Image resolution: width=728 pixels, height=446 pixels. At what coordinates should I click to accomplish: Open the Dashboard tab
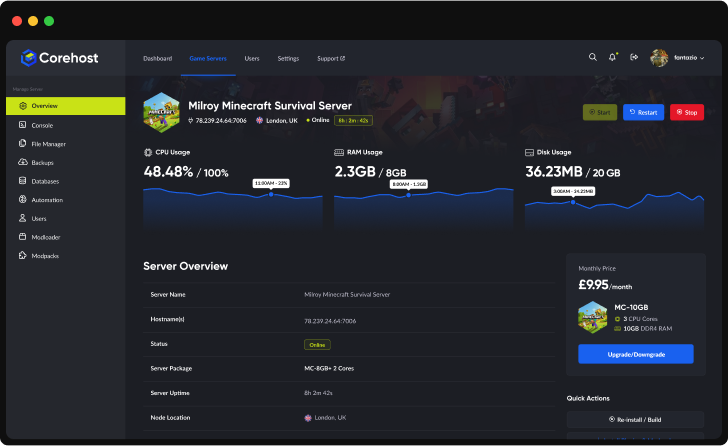point(157,58)
